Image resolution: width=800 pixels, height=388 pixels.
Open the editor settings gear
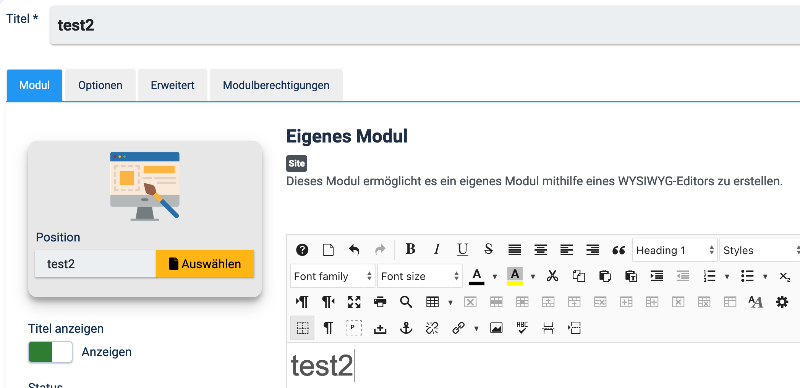coord(782,302)
